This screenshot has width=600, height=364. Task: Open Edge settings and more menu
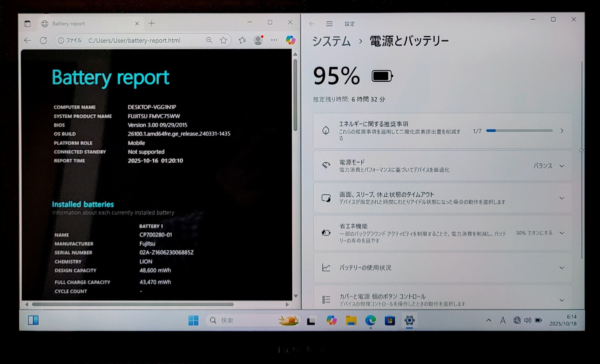pos(274,40)
